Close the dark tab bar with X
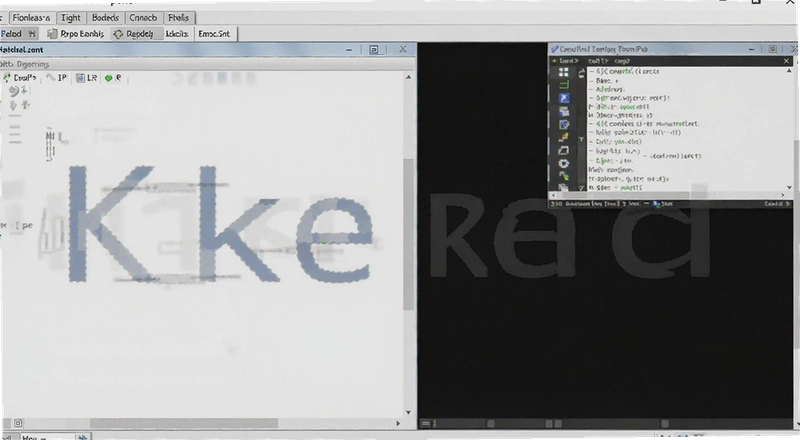The width and height of the screenshot is (800, 440). (x=786, y=61)
